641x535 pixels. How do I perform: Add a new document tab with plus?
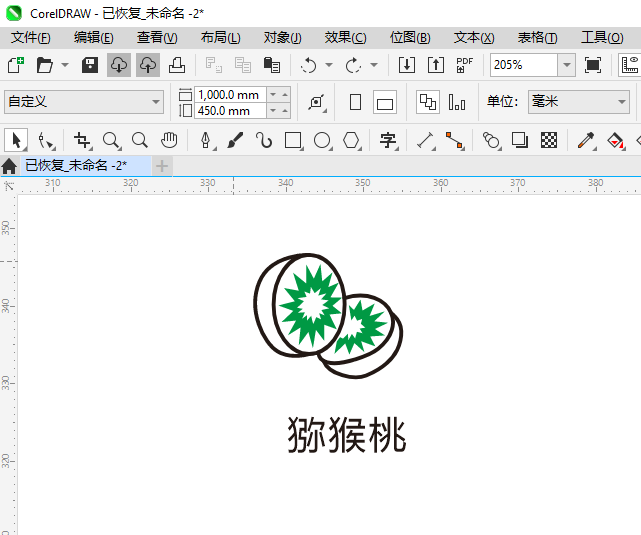(x=162, y=166)
